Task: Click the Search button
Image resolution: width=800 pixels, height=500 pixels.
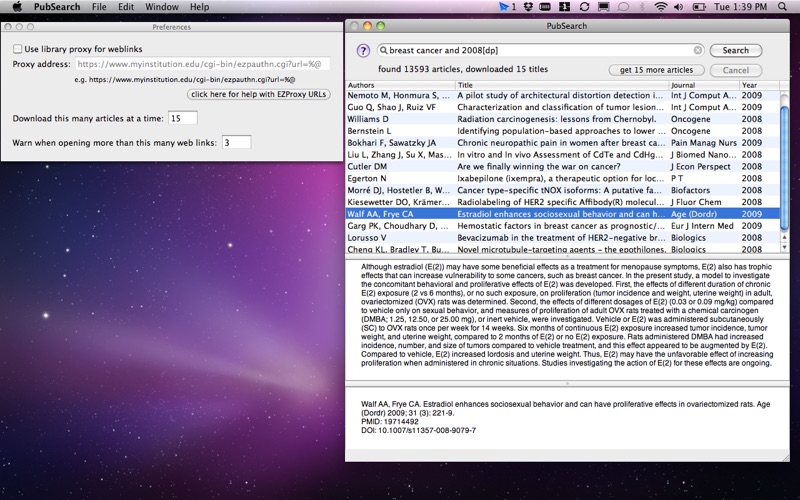Action: tap(735, 50)
